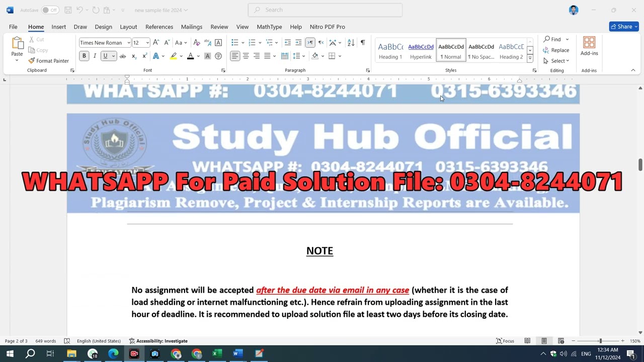Open Microsoft Edge from the taskbar
This screenshot has width=644, height=362.
[113, 353]
